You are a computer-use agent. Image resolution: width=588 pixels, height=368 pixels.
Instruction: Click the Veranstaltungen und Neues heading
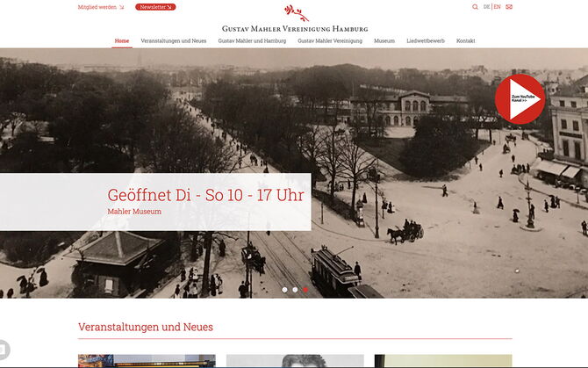click(x=146, y=327)
